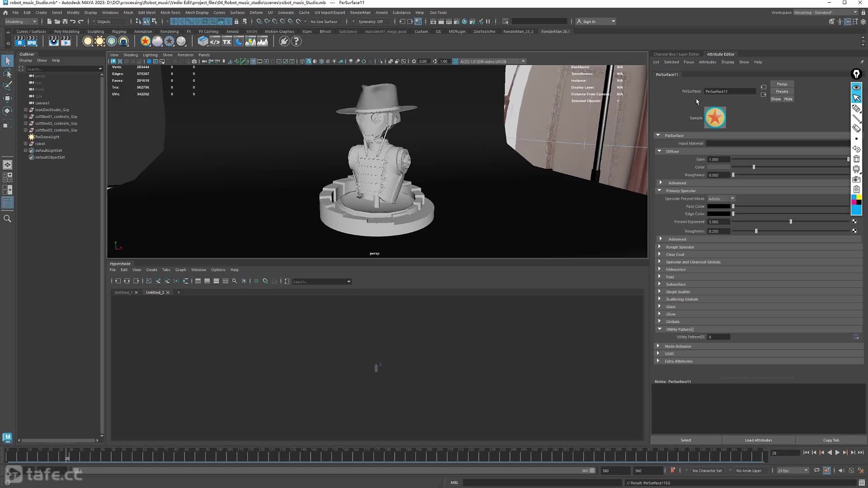Play animation backwards

(x=830, y=452)
